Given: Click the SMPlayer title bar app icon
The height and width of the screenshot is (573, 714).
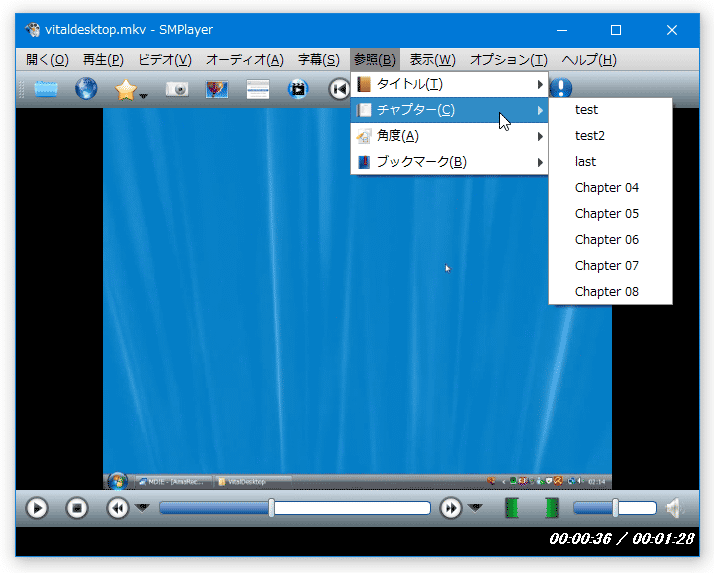Looking at the screenshot, I should [32, 30].
